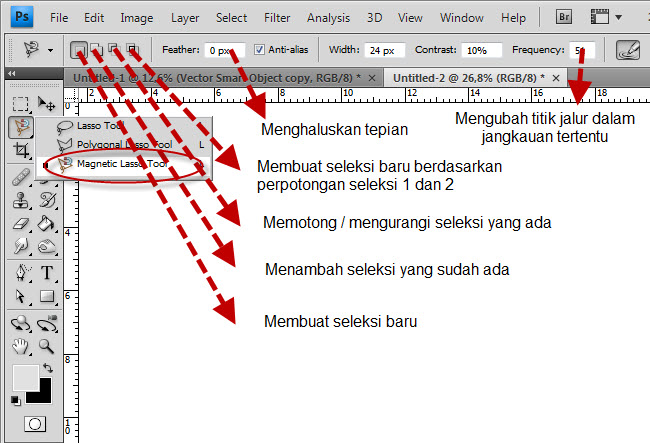
Task: Open the Help menu
Action: (x=513, y=18)
